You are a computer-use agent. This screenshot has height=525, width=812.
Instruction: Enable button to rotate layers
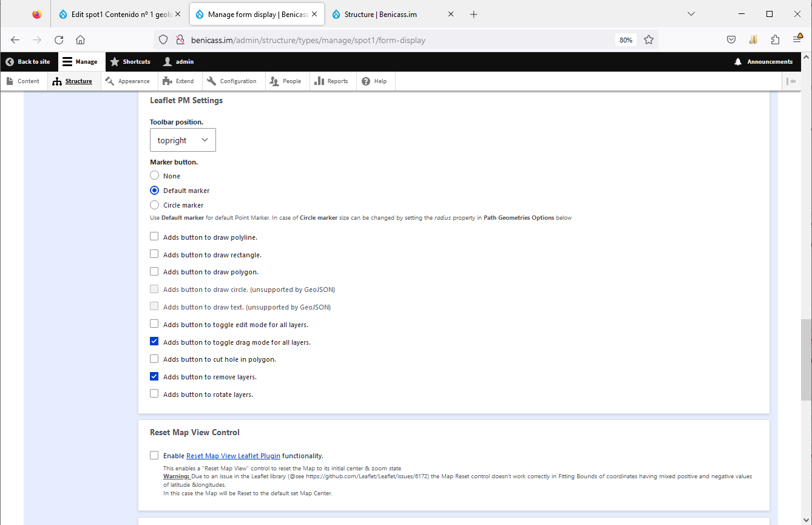[154, 394]
